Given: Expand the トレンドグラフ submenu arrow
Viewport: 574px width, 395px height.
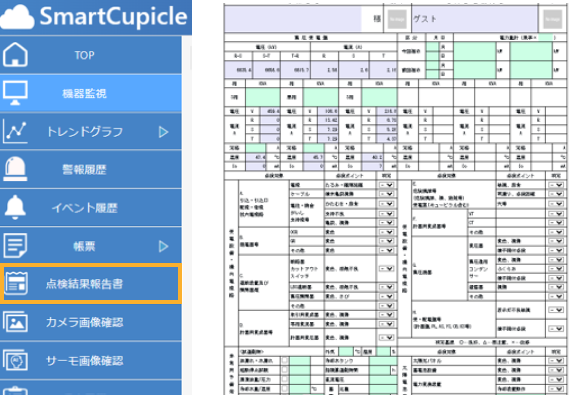Looking at the screenshot, I should (x=164, y=131).
